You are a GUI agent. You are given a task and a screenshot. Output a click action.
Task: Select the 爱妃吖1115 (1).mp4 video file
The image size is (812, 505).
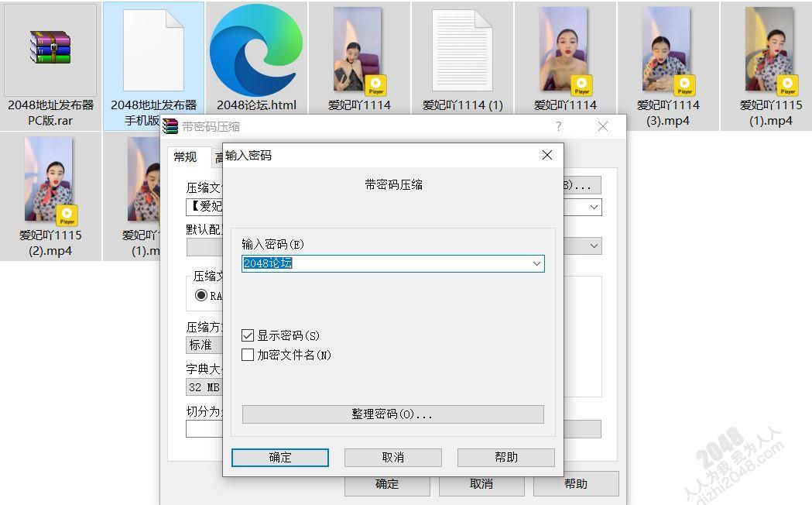[x=770, y=50]
